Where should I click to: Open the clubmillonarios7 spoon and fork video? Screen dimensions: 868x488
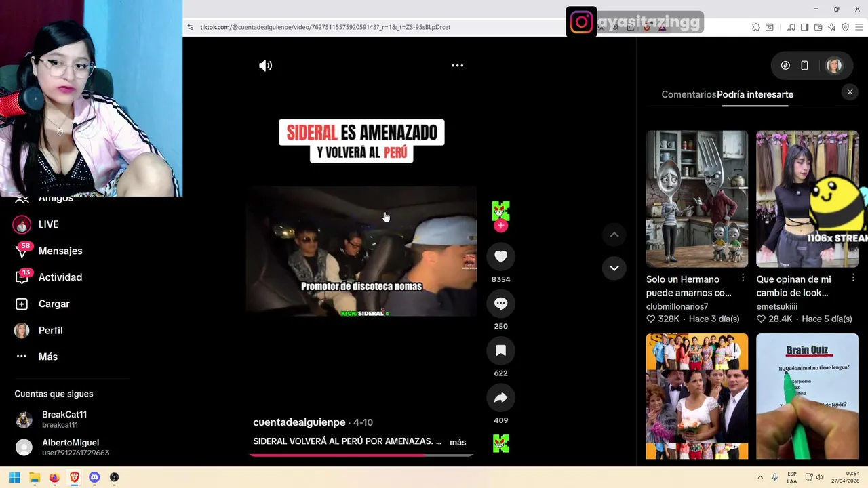tap(697, 199)
